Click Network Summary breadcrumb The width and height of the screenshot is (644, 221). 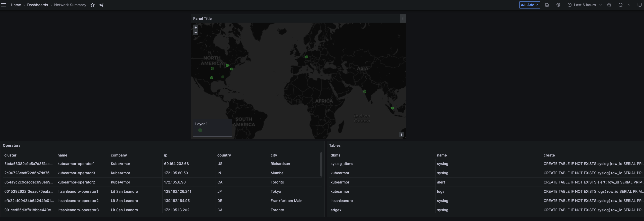[x=70, y=5]
